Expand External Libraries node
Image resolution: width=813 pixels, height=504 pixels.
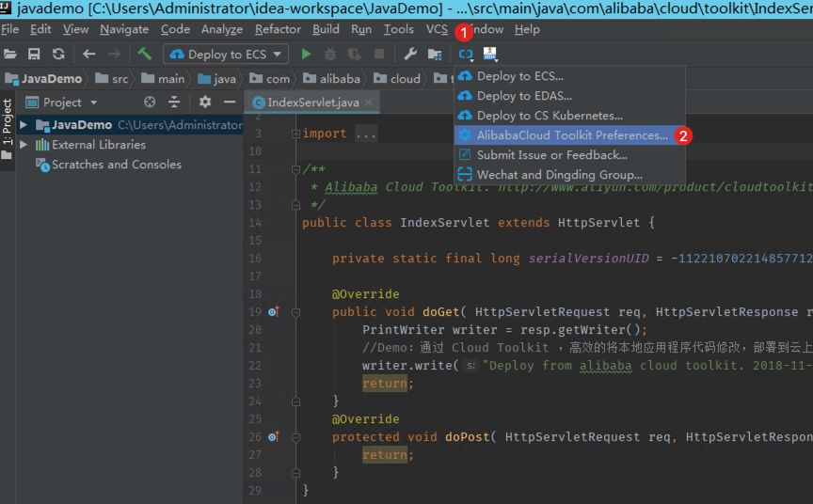pos(24,145)
